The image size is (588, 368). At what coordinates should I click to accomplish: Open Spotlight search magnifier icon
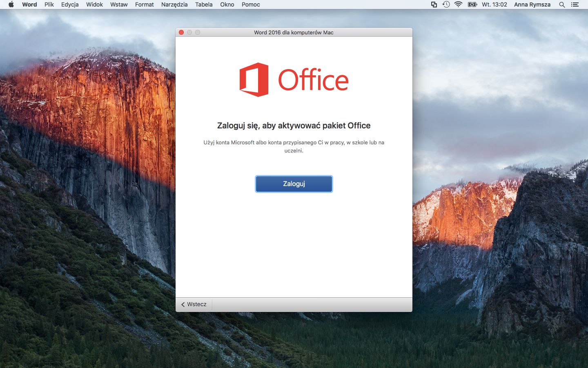pos(562,4)
